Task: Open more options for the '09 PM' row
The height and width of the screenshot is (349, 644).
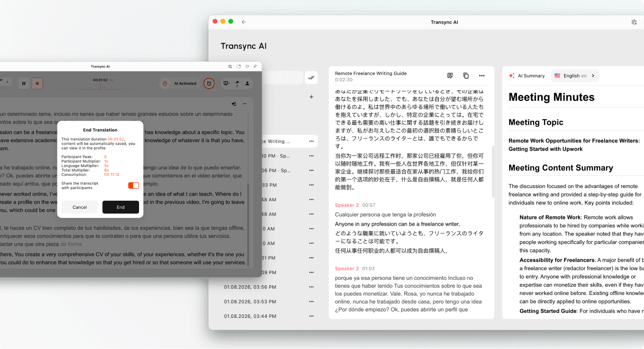Action: 311,273
